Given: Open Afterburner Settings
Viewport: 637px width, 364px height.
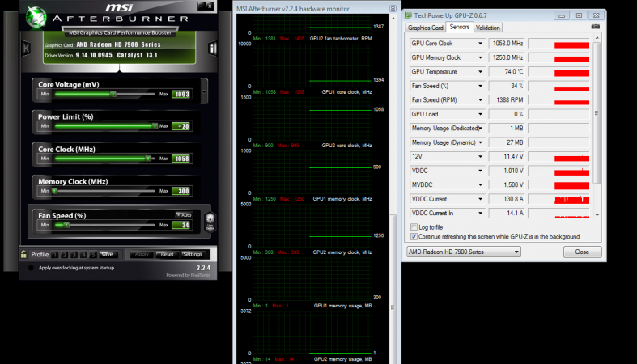Looking at the screenshot, I should (193, 255).
